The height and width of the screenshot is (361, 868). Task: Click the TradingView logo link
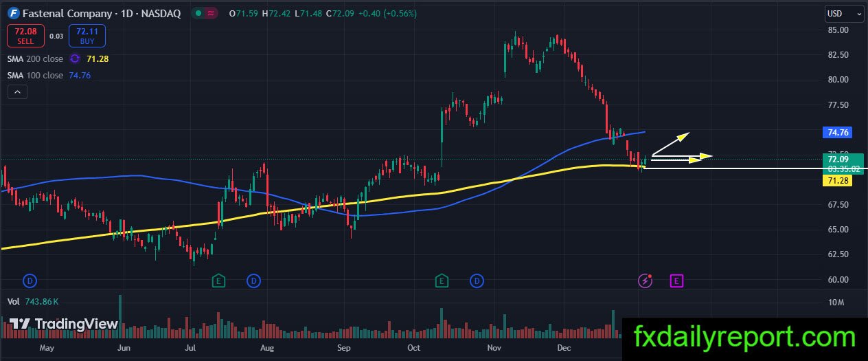coord(64,324)
